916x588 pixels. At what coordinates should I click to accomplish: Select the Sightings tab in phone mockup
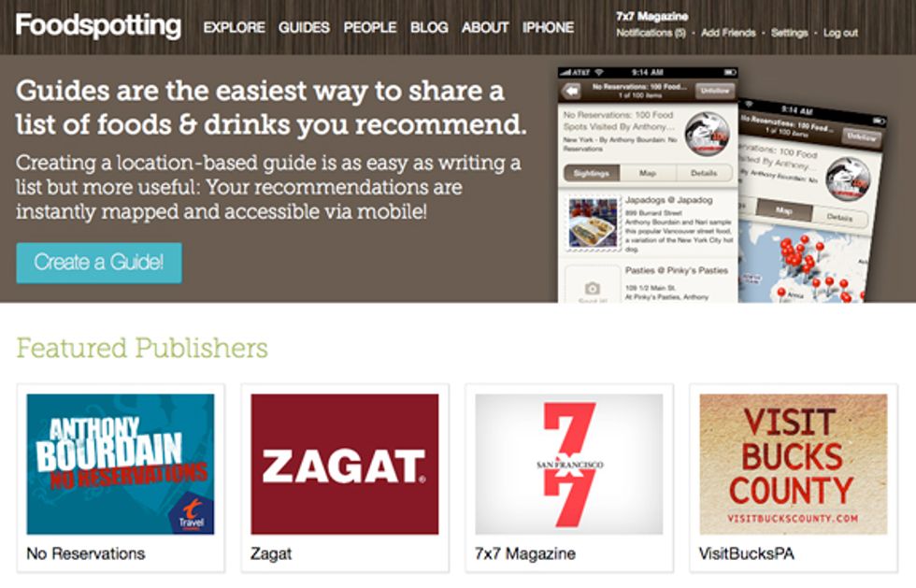click(591, 173)
